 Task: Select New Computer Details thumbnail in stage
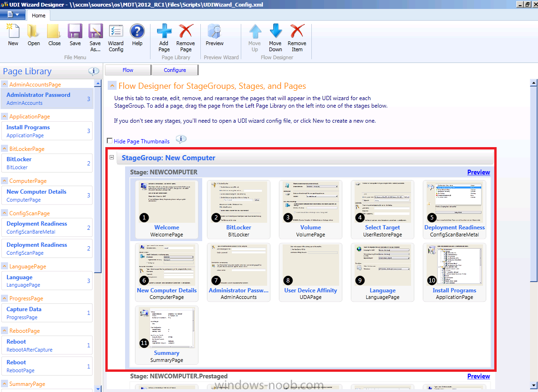point(166,272)
